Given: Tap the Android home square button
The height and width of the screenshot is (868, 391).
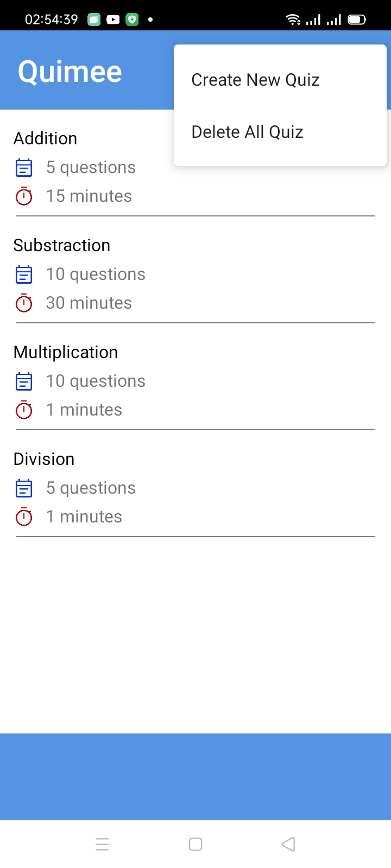Looking at the screenshot, I should pyautogui.click(x=195, y=844).
